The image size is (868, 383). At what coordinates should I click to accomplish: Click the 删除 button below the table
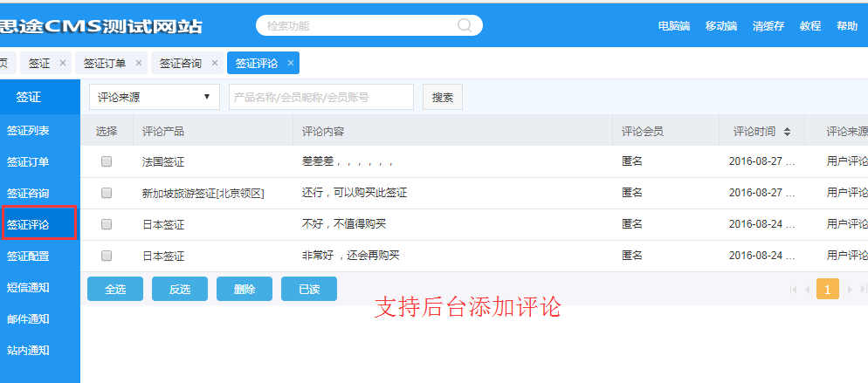(245, 290)
